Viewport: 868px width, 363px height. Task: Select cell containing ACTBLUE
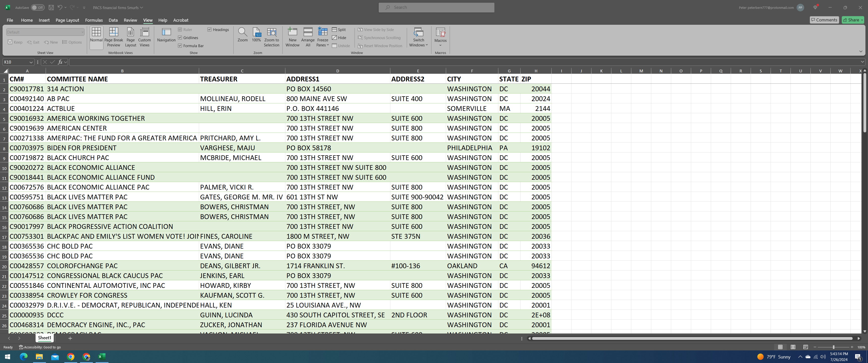click(x=122, y=108)
